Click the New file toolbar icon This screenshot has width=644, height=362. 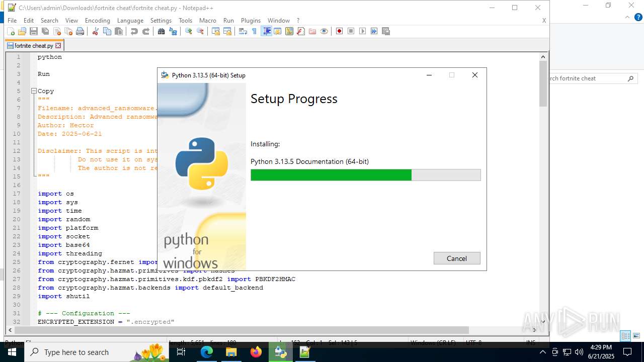(x=10, y=31)
